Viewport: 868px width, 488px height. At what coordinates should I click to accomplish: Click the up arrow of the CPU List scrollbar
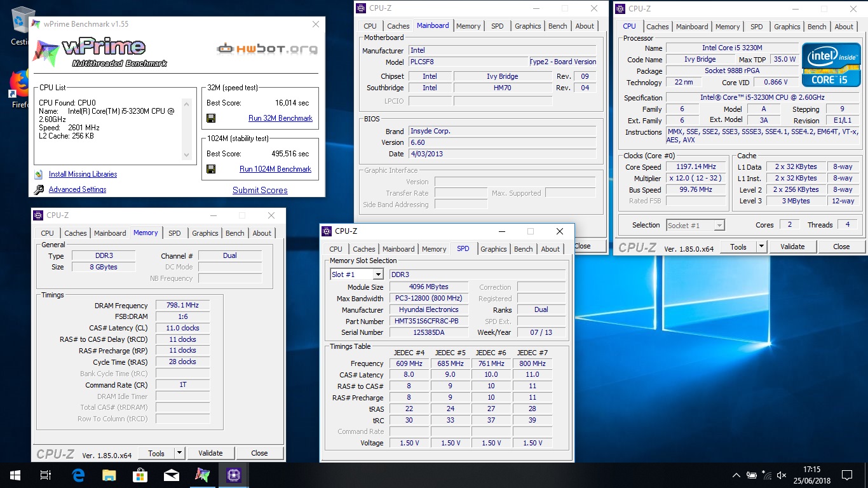coord(186,104)
